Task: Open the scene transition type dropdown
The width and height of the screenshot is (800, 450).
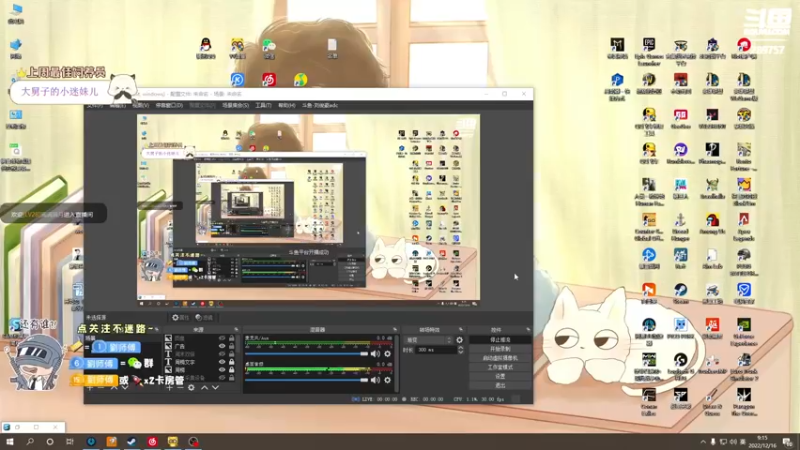Action: coord(428,340)
